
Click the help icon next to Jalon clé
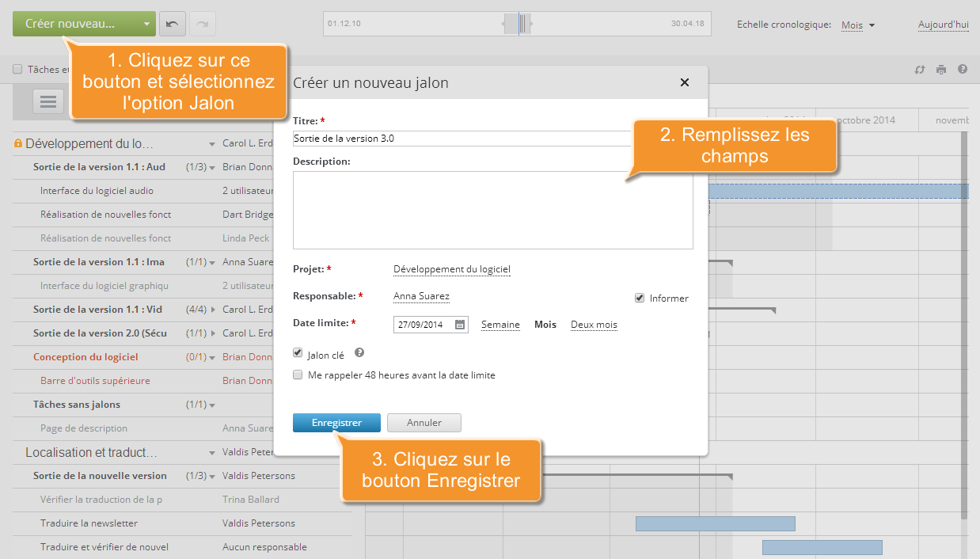359,353
